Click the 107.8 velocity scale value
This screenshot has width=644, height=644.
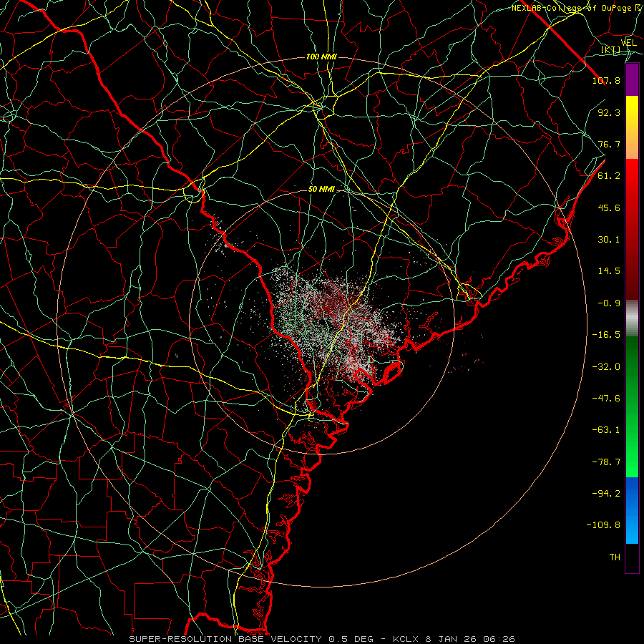606,80
